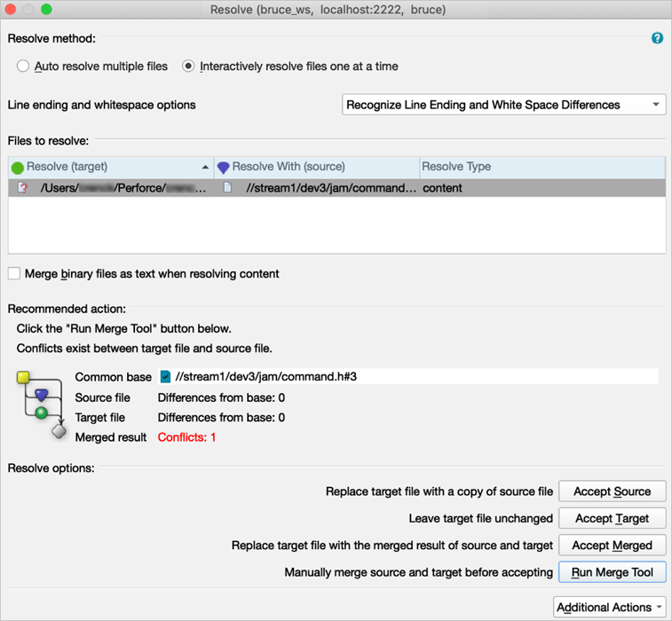Enable Merge binary files as text checkbox
This screenshot has width=672, height=621.
pyautogui.click(x=14, y=274)
